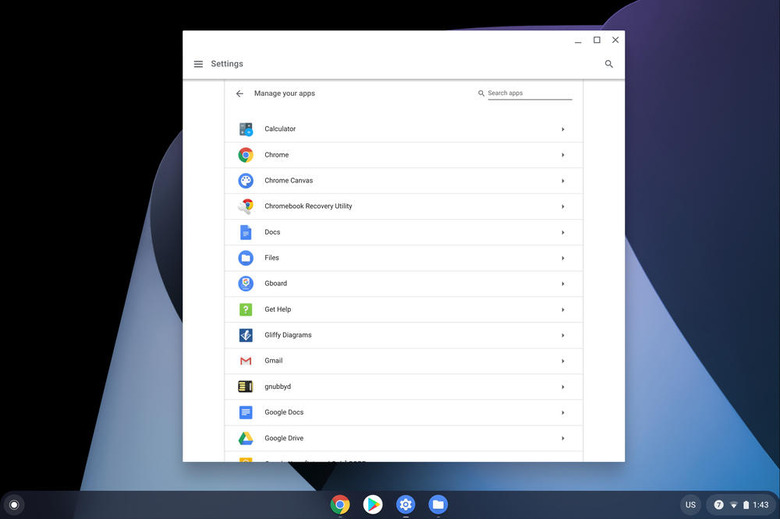
Task: Click the gnubbyd app icon
Action: coord(246,387)
